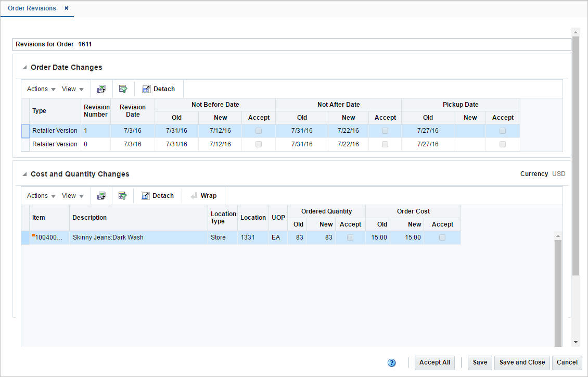Click the Wrap toolbar button
Viewport: 588px width, 377px height.
tap(203, 196)
